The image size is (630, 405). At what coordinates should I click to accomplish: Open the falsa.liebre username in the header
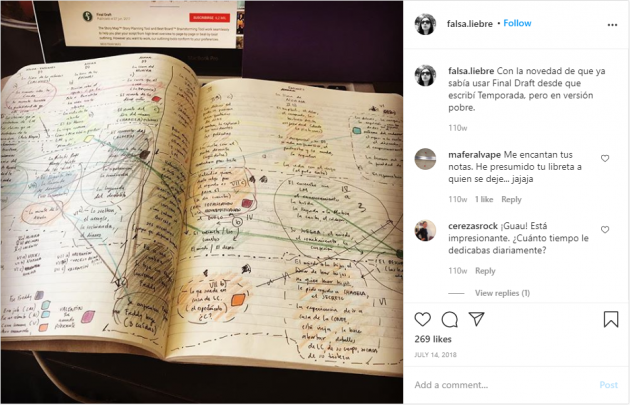(x=470, y=24)
